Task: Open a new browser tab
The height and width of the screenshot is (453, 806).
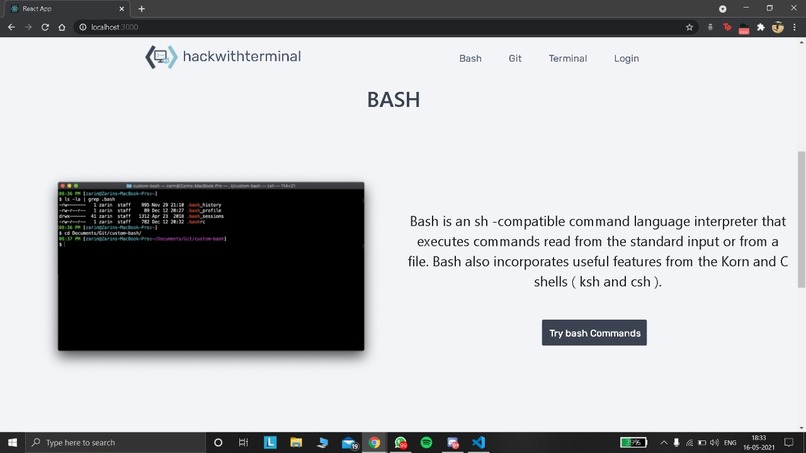Action: click(141, 9)
